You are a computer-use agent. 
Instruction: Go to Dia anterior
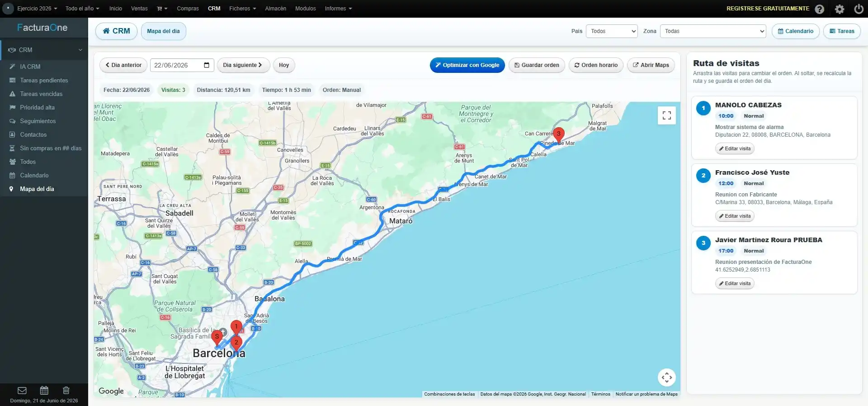[x=123, y=65]
